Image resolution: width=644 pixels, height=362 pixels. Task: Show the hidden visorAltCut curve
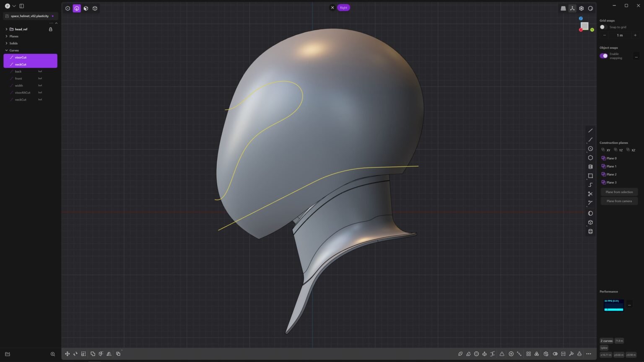pyautogui.click(x=40, y=93)
